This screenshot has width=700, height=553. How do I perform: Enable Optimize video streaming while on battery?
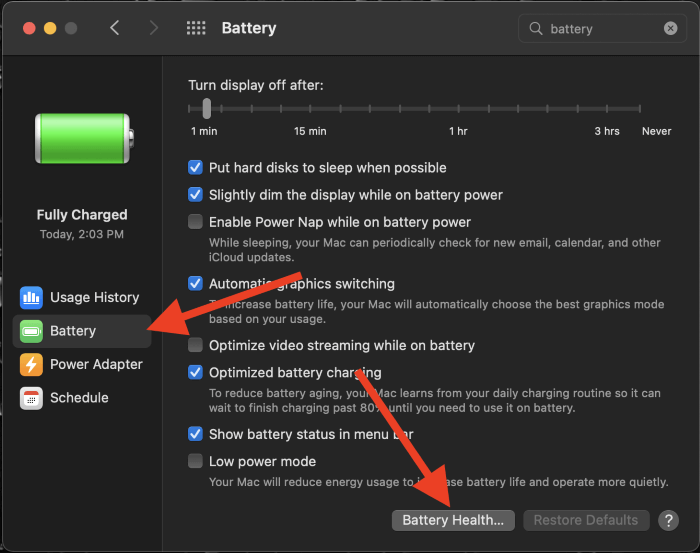195,345
